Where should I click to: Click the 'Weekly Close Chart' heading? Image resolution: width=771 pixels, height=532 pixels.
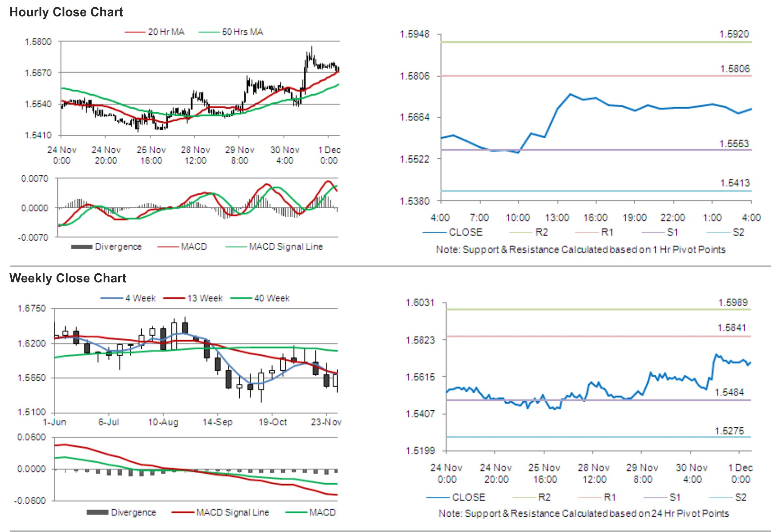[68, 278]
